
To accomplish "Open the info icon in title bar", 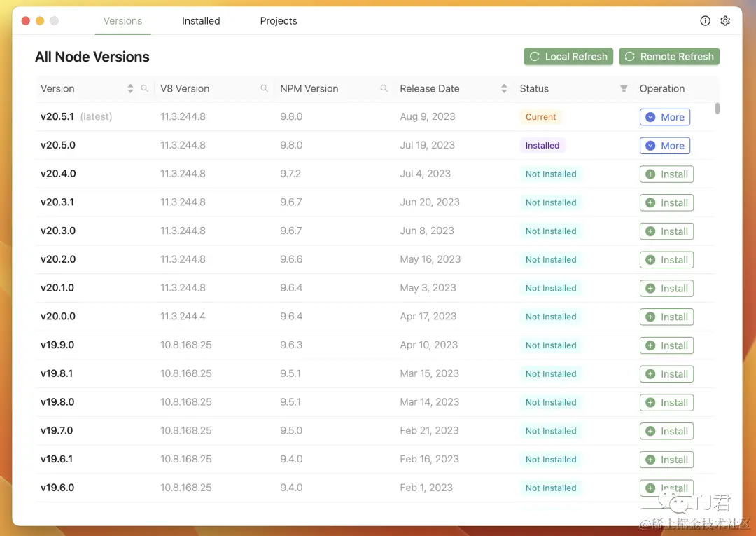I will coord(705,21).
